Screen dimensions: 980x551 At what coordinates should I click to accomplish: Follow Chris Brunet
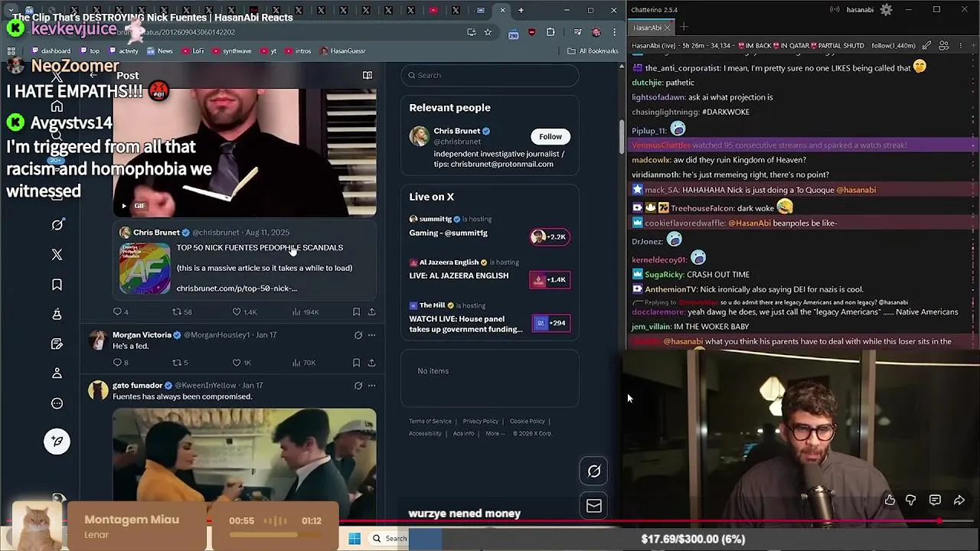pos(550,136)
